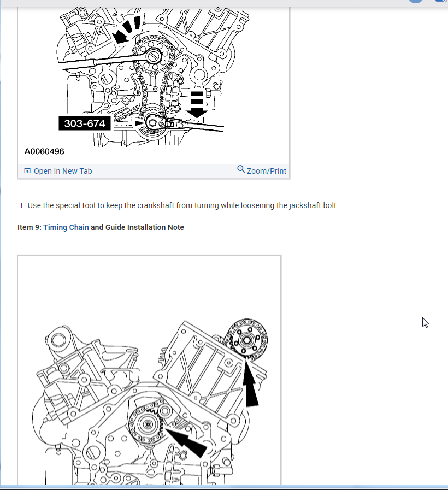This screenshot has width=448, height=490.
Task: Click the A0060496 figure number caption
Action: point(44,151)
